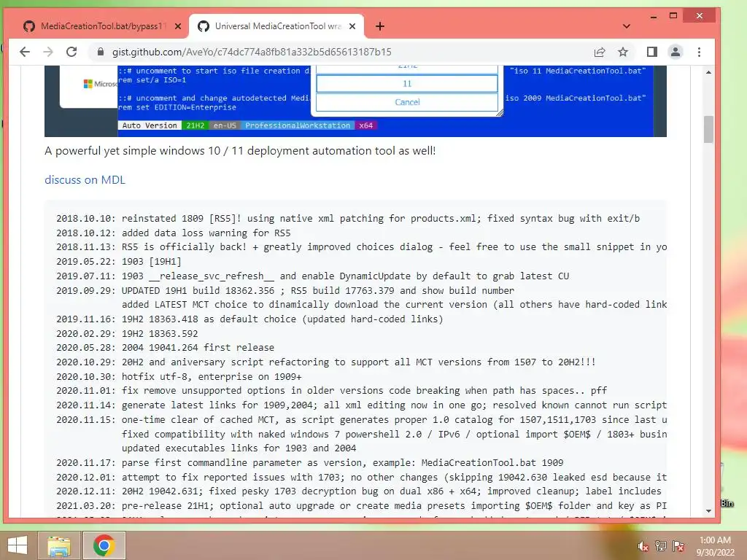747x560 pixels.
Task: Open the Chrome profile avatar menu
Action: click(x=675, y=52)
